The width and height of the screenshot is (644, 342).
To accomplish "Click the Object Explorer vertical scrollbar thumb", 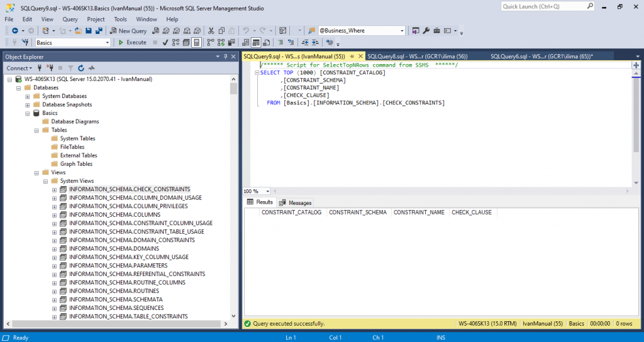I will coord(234,89).
